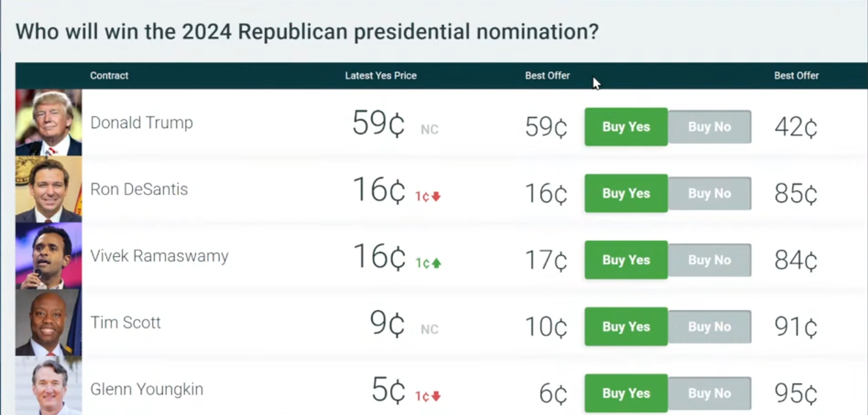Click Donald Trump's photo thumbnail
This screenshot has width=868, height=415.
coord(49,123)
